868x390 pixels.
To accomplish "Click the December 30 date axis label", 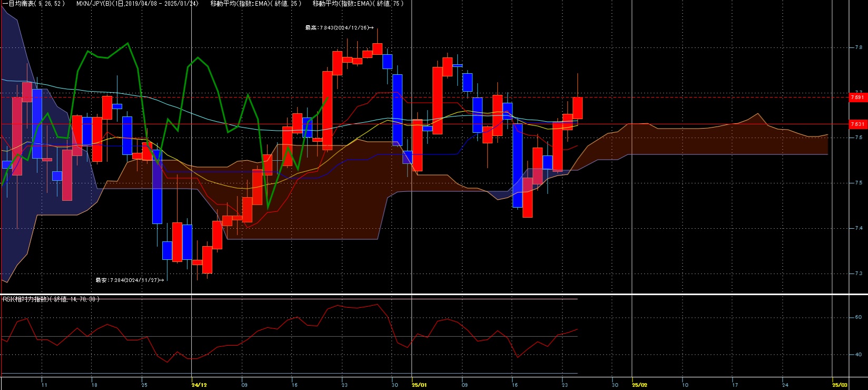I will (x=394, y=385).
